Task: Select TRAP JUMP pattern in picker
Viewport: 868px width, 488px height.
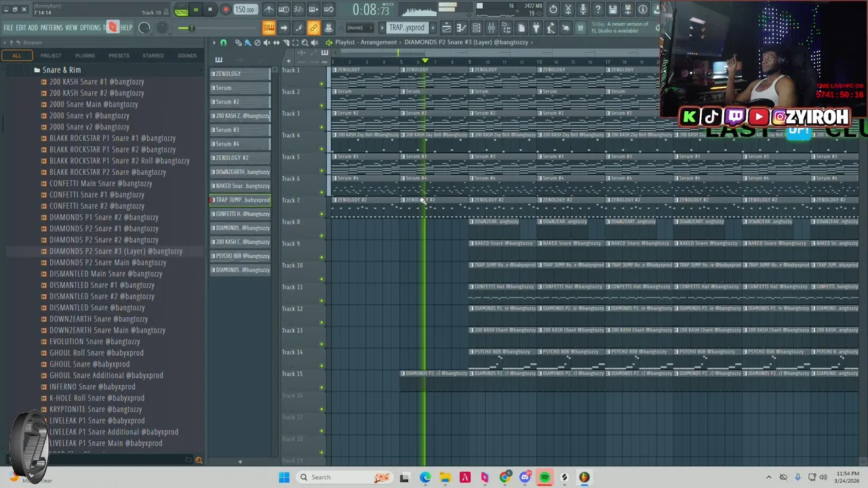Action: point(240,200)
